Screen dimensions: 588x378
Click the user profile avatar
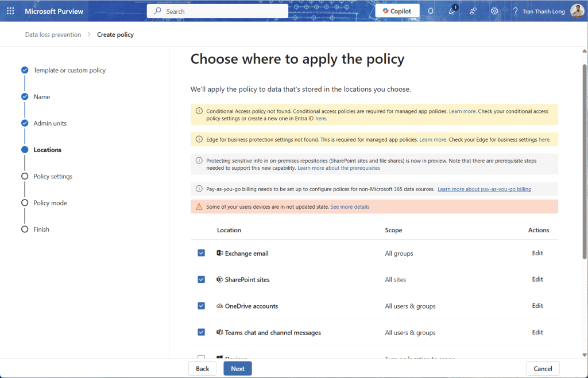click(577, 11)
